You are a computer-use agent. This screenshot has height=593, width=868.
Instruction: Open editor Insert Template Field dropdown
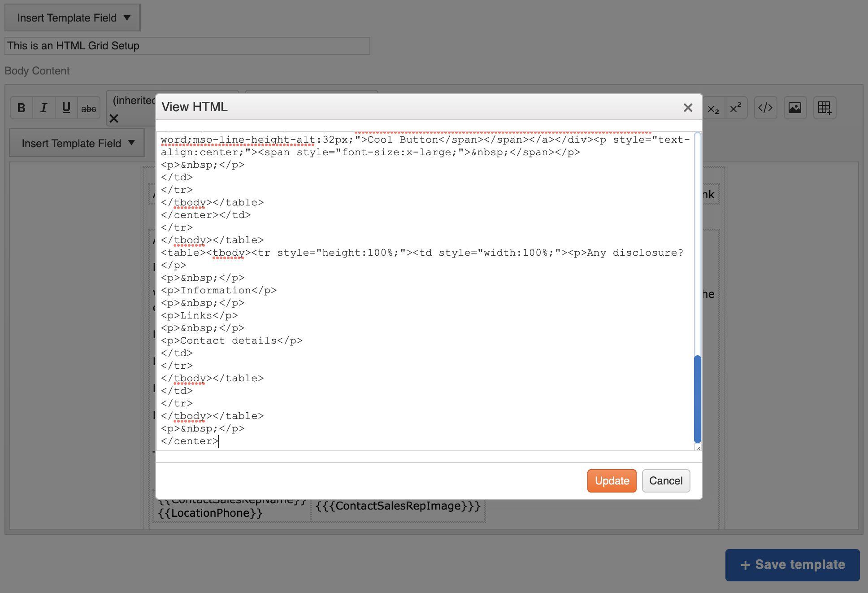(x=77, y=144)
